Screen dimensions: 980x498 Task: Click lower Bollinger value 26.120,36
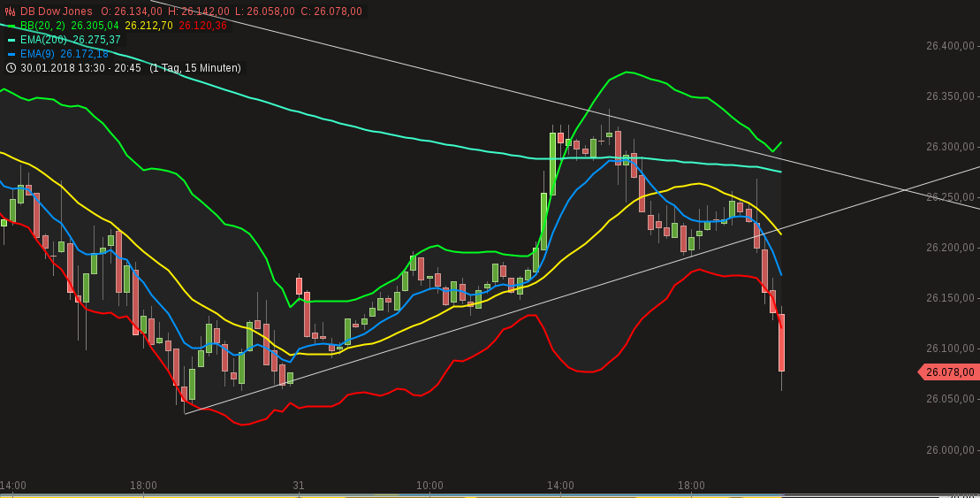tap(202, 26)
